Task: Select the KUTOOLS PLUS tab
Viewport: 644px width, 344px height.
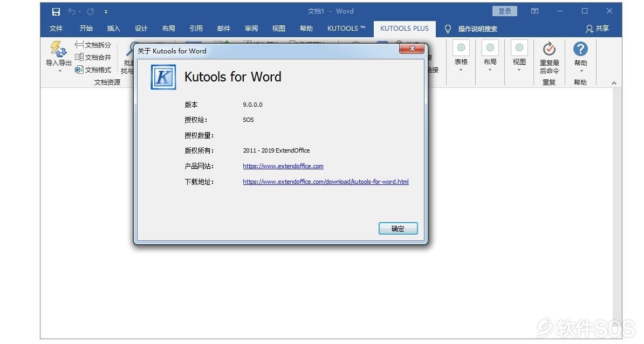Action: point(404,29)
